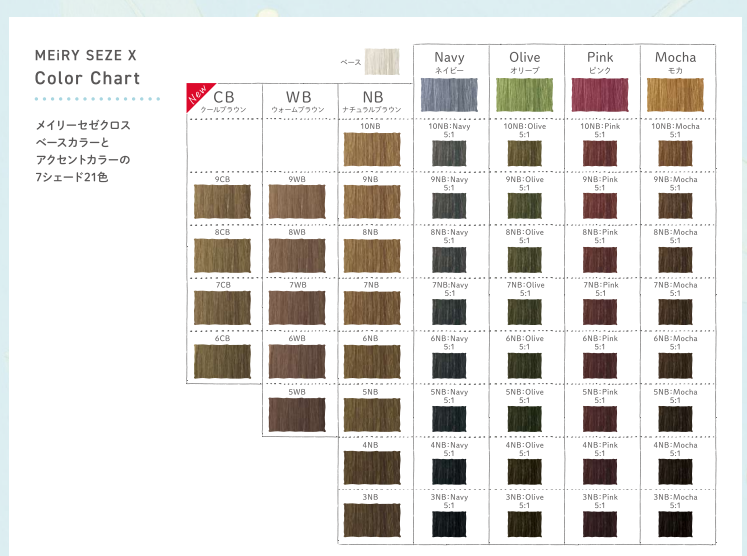Click the 3NB:Navy swatch
This screenshot has width=747, height=556.
[449, 524]
